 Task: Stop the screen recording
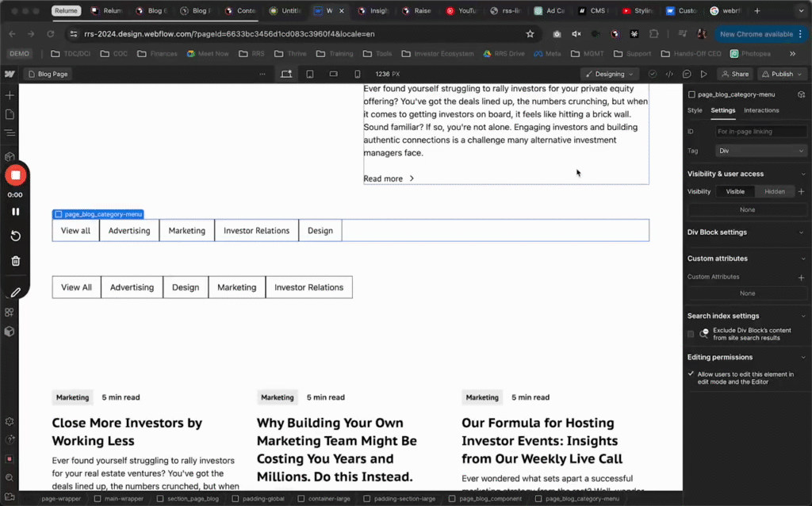(16, 175)
